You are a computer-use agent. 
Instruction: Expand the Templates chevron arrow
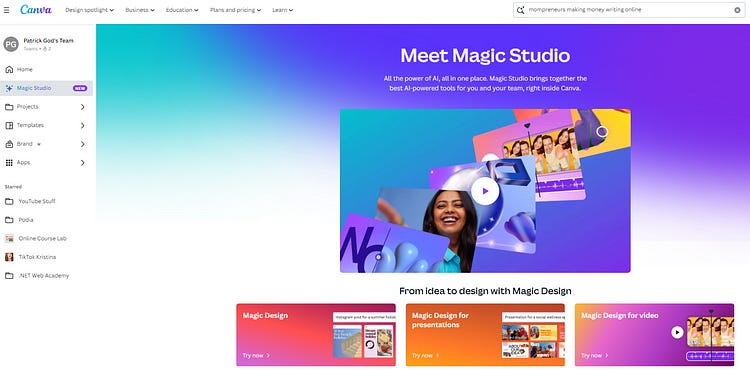tap(82, 126)
